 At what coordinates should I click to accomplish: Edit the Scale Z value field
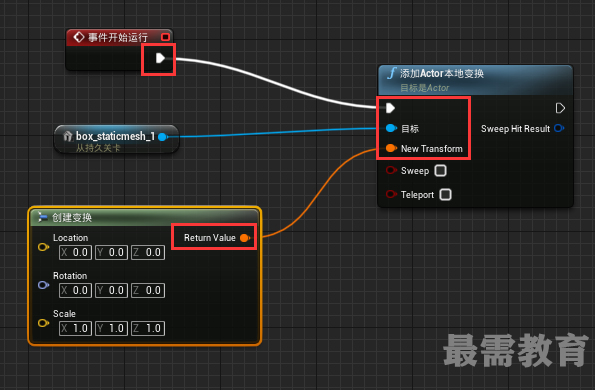pyautogui.click(x=148, y=329)
